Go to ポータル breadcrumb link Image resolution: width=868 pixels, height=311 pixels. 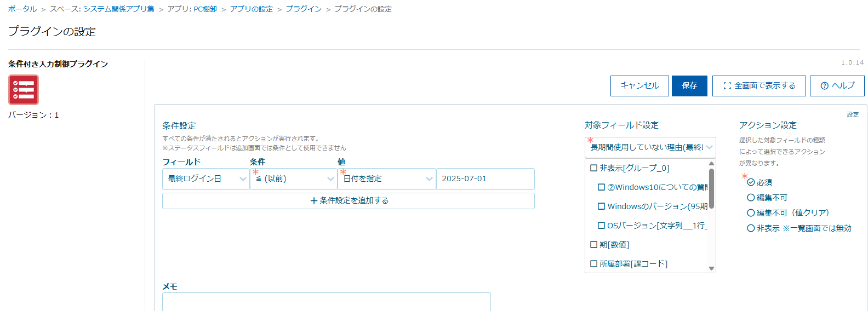[22, 9]
